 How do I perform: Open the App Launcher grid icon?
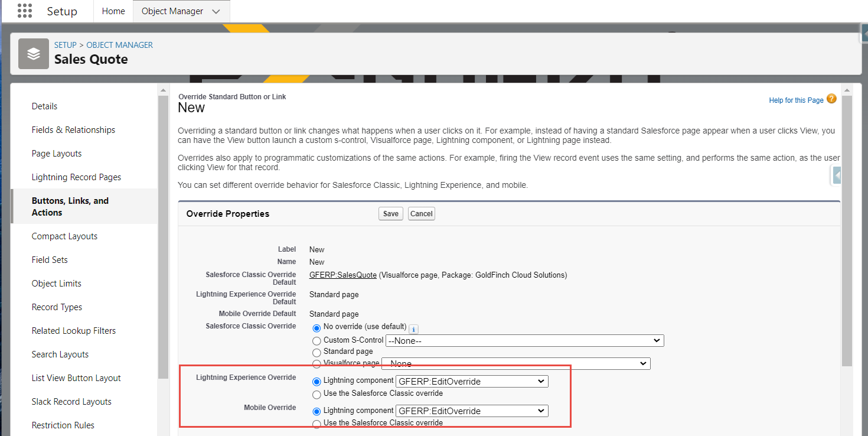click(x=25, y=11)
